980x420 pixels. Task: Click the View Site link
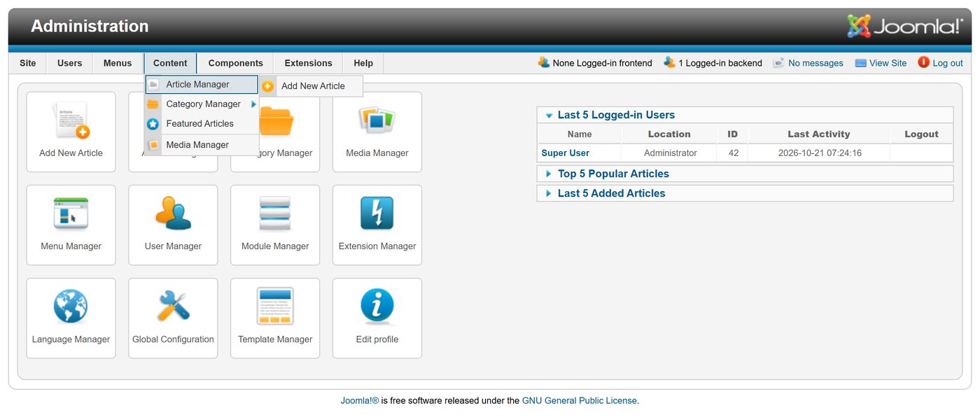888,63
